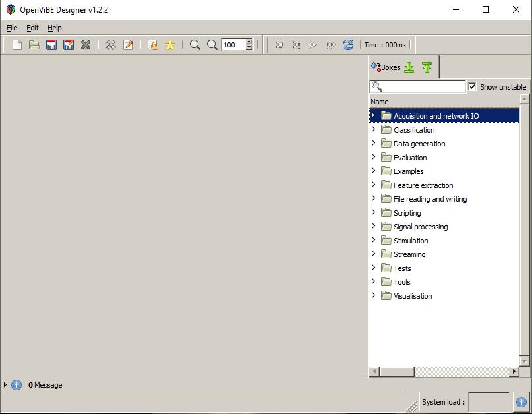Select the Stimulation folder row
The width and height of the screenshot is (532, 414).
444,241
